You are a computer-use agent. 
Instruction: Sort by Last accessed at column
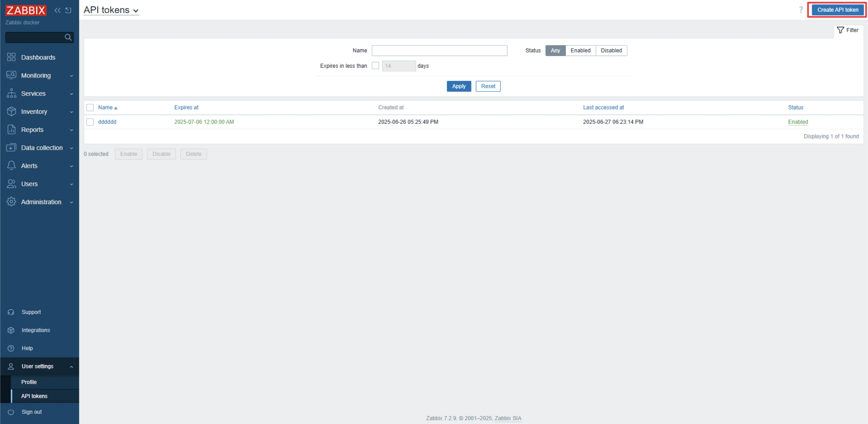pyautogui.click(x=603, y=107)
